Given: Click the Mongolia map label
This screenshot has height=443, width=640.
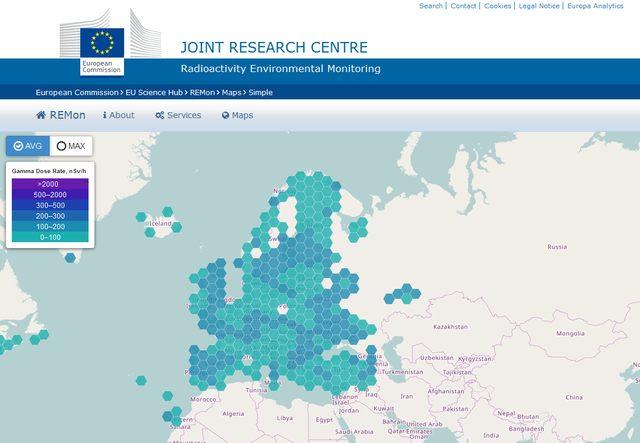Looking at the screenshot, I should [570, 334].
